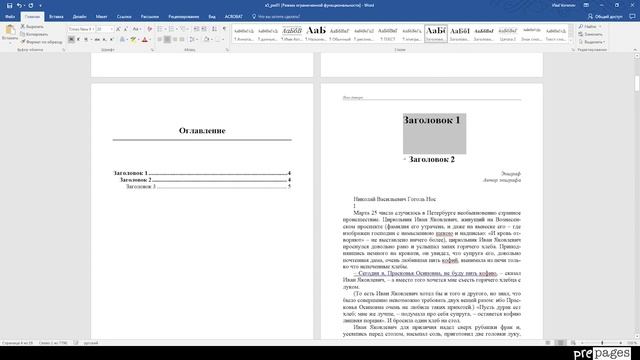Open text effects icon
Image resolution: width=640 pixels, height=360 pixels.
(x=122, y=40)
